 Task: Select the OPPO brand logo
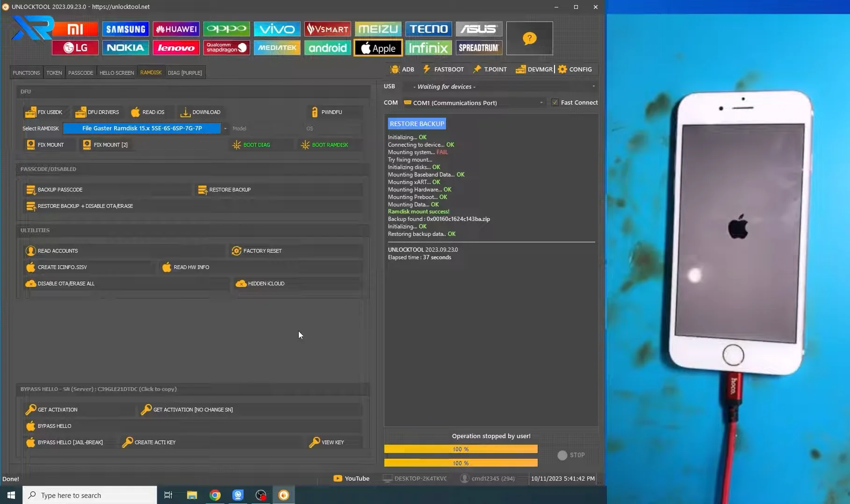227,29
